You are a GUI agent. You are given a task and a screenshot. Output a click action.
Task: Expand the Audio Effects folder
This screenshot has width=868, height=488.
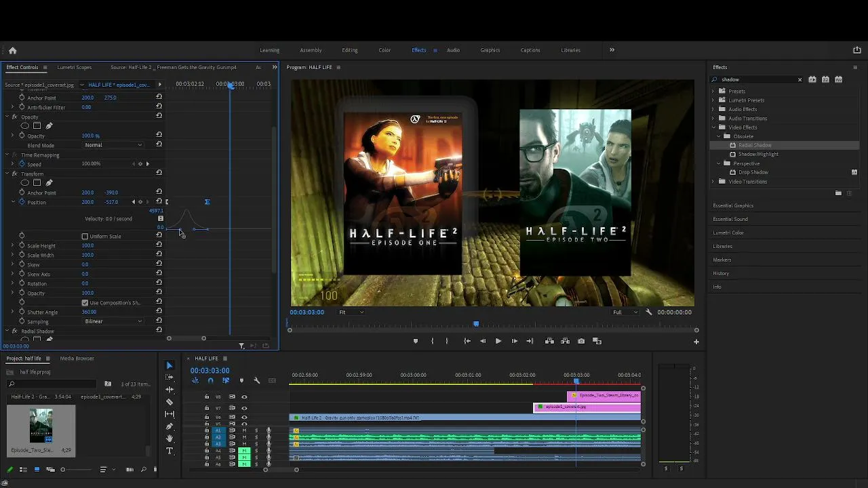(x=713, y=109)
